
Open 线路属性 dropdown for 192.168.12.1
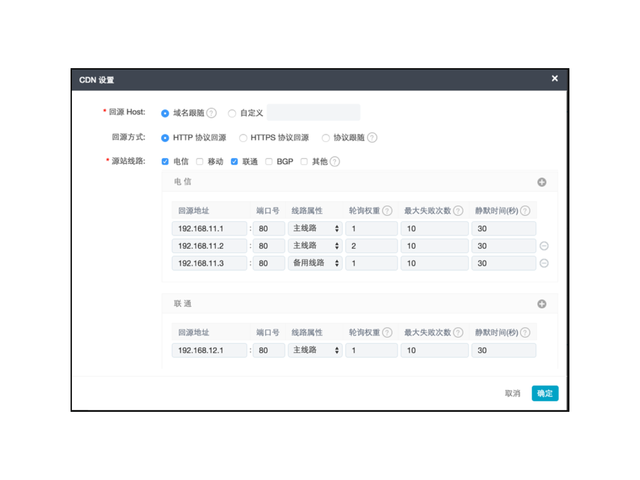[315, 350]
